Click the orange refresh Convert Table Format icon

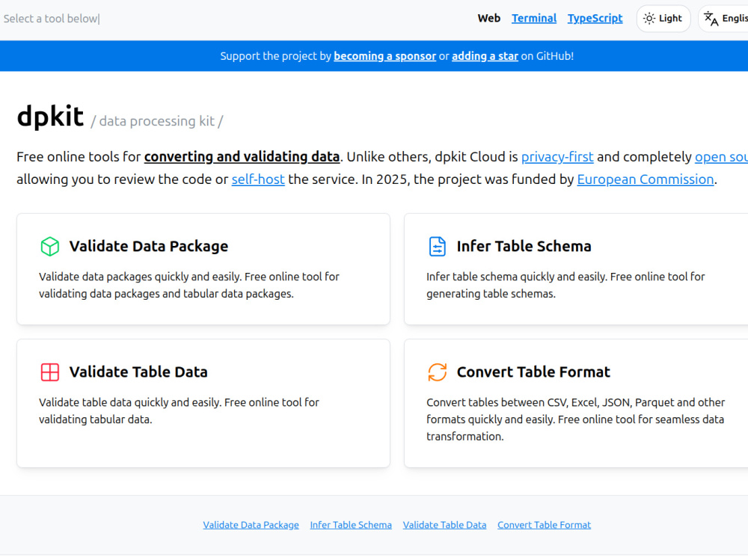coord(437,372)
